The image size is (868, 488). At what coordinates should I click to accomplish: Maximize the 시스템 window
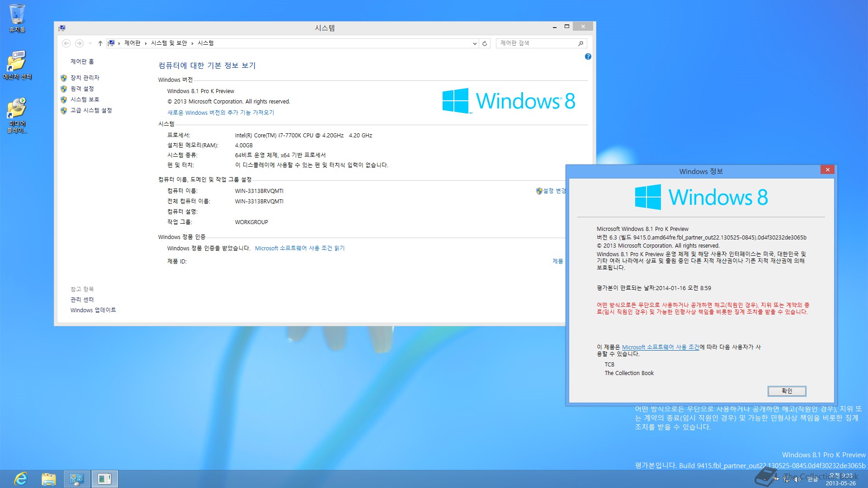[x=566, y=27]
